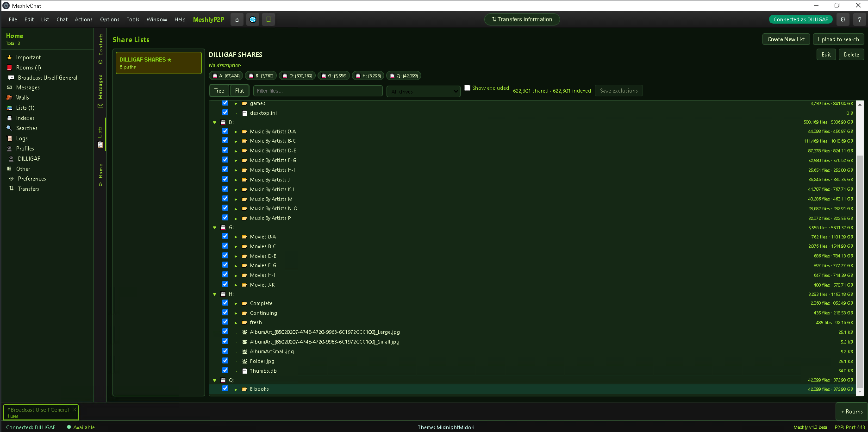
Task: Click the + Rooms button
Action: (x=852, y=412)
